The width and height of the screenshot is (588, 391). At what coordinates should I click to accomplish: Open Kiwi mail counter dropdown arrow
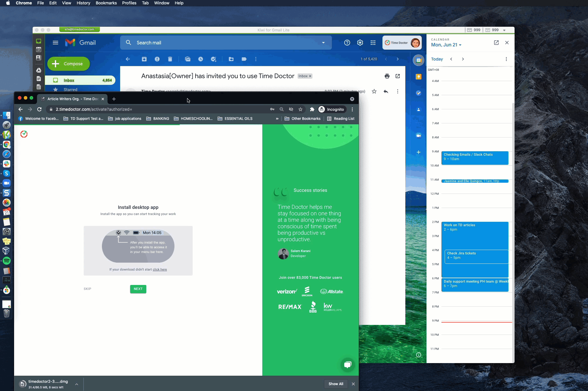tap(504, 30)
